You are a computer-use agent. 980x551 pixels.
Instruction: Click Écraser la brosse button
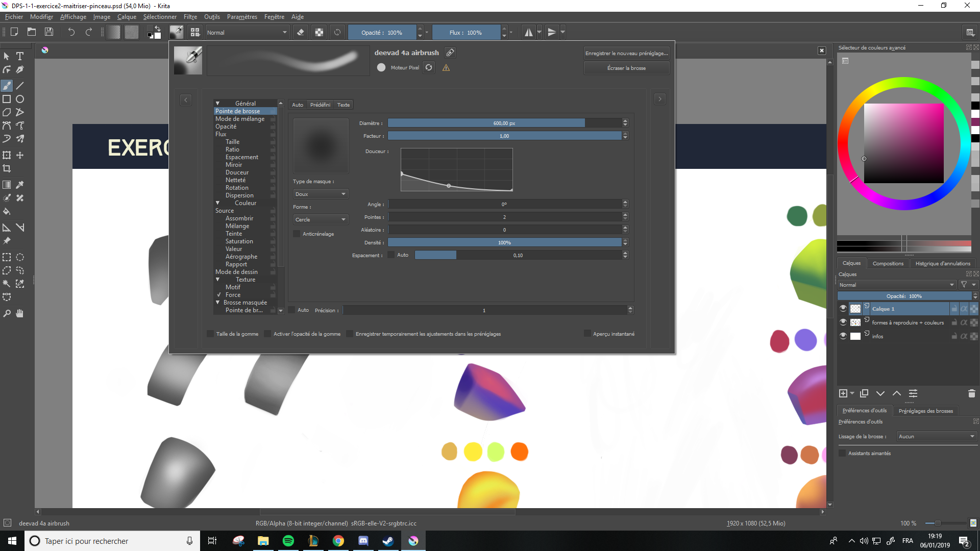pos(626,68)
